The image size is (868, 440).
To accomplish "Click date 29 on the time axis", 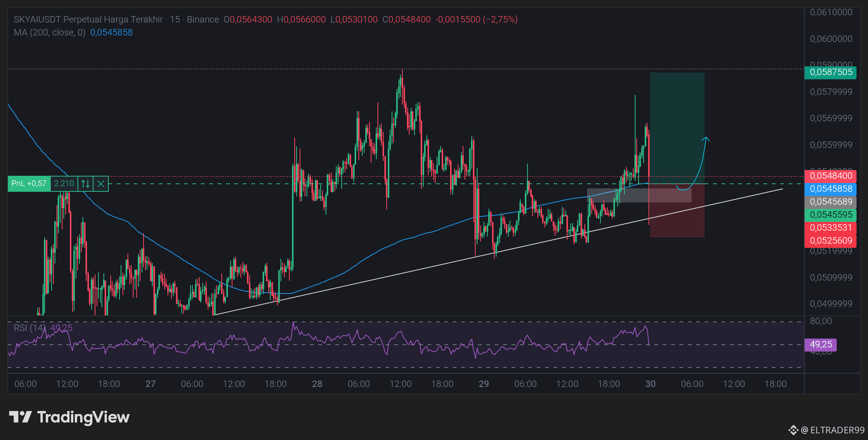I will coord(484,384).
